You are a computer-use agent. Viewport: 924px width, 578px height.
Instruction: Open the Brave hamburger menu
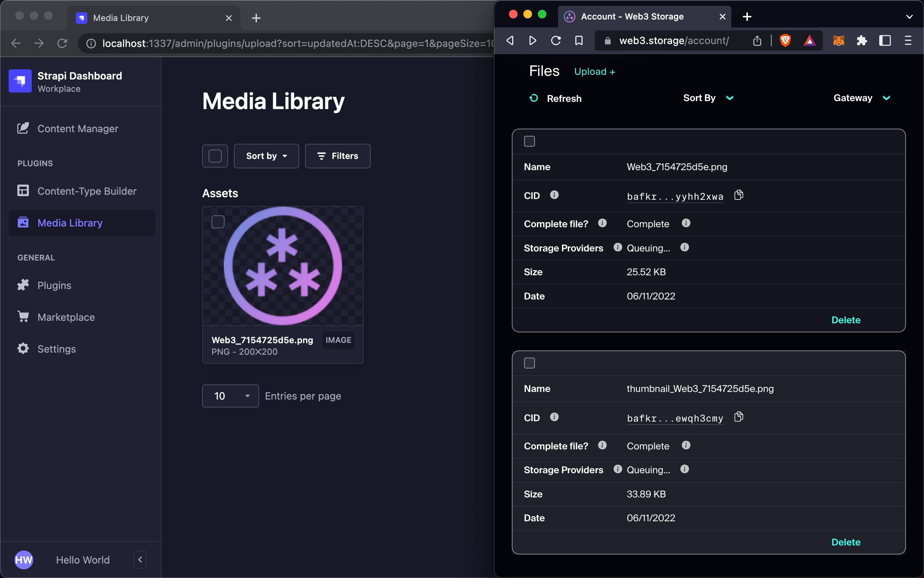pos(908,40)
